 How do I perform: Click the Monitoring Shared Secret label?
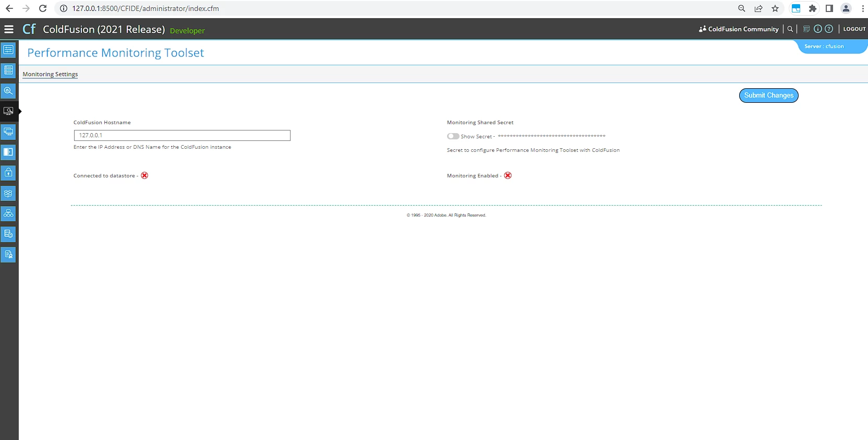pyautogui.click(x=480, y=123)
